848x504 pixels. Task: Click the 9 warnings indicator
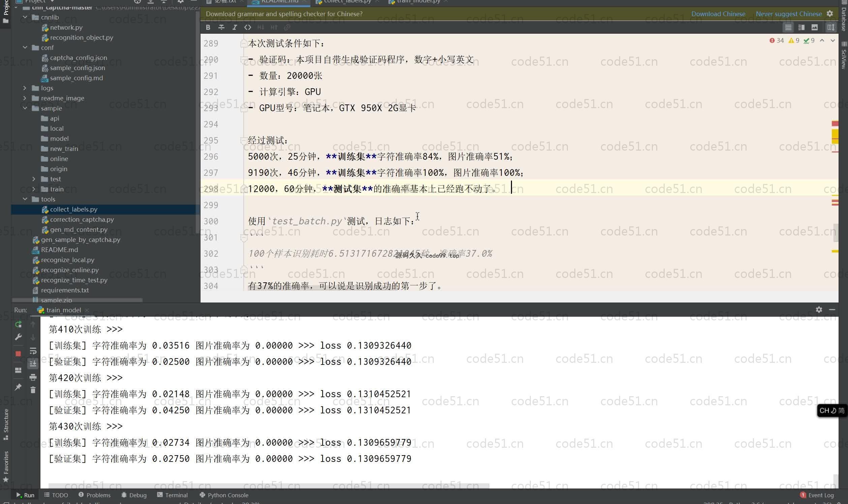point(794,40)
